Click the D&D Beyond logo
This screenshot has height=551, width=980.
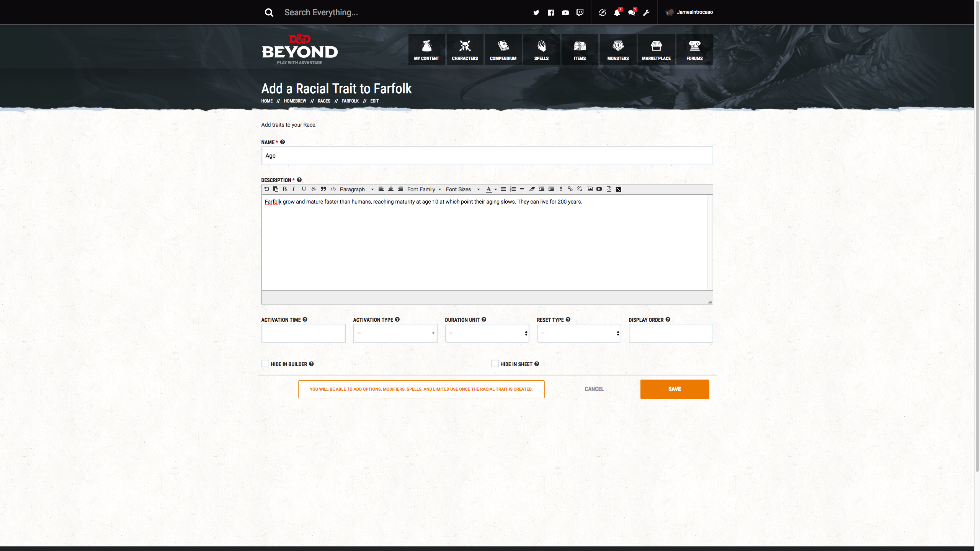pyautogui.click(x=299, y=49)
